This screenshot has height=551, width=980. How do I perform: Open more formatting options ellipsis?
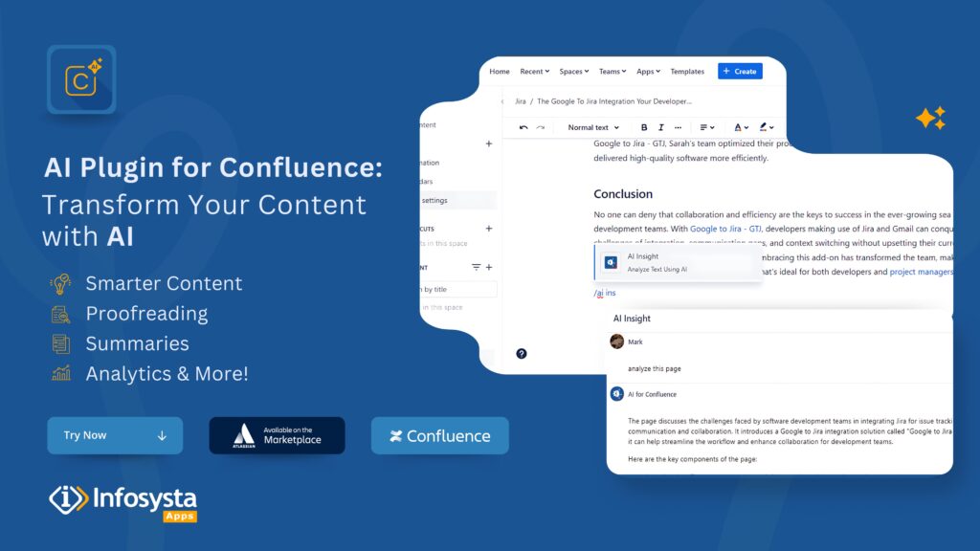(679, 127)
